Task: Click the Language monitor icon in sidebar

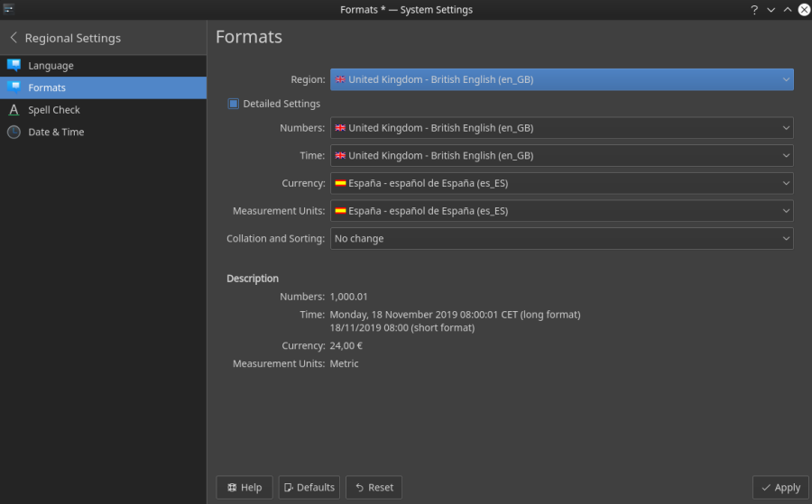Action: [14, 66]
